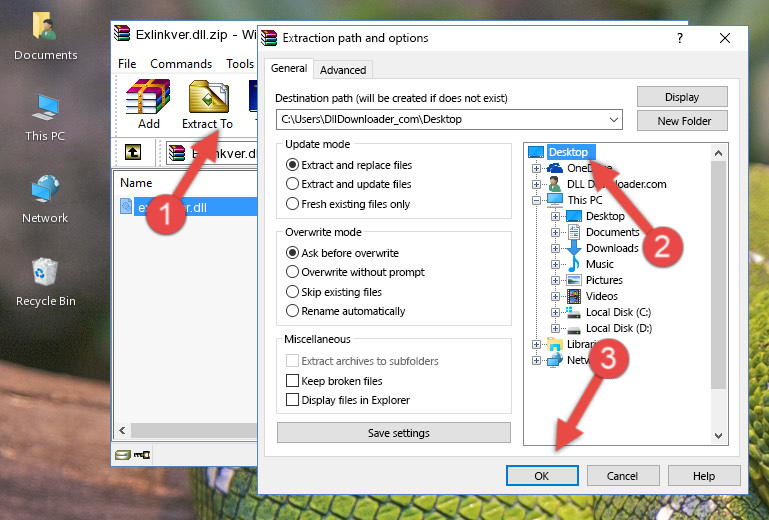Switch to the Advanced tab

tap(343, 70)
